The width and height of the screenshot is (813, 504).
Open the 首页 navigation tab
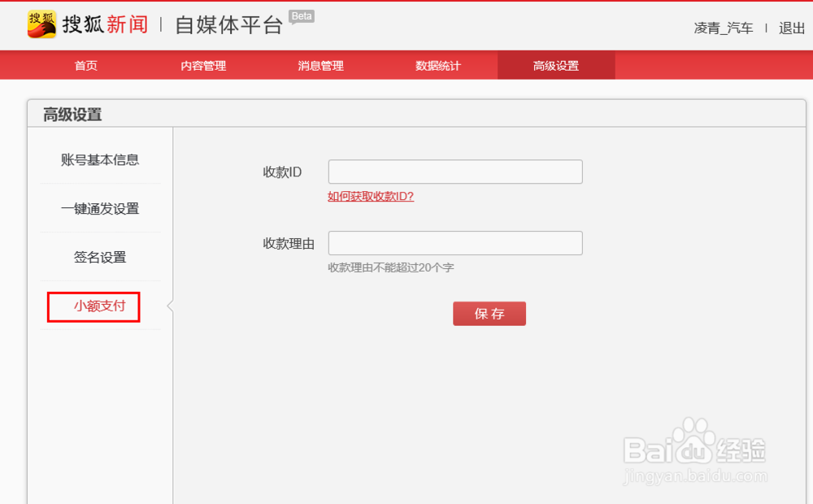85,65
